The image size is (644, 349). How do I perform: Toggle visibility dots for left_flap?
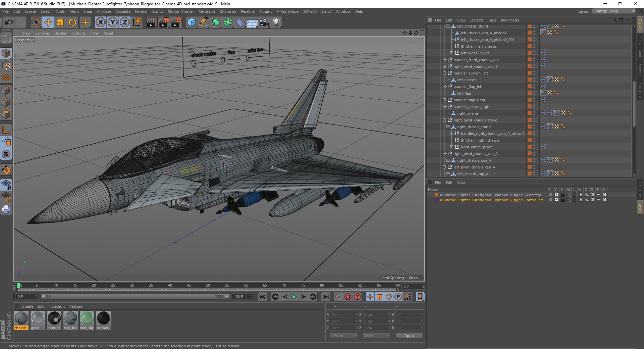point(534,93)
